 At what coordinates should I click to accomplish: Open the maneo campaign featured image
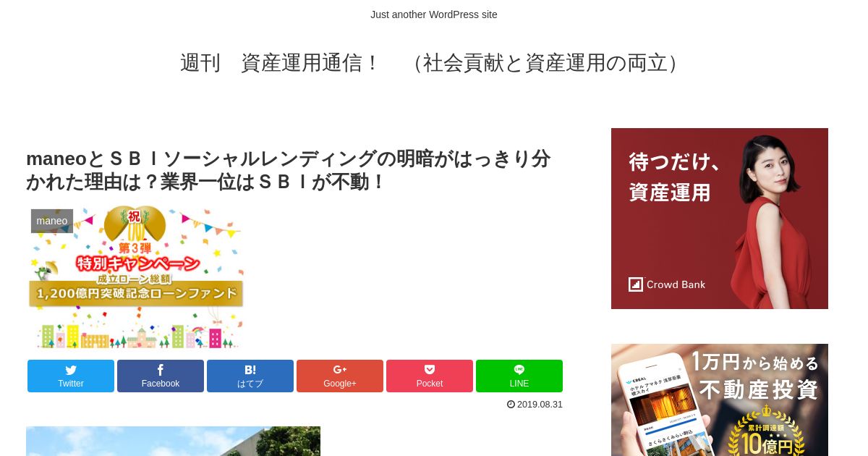[x=137, y=278]
